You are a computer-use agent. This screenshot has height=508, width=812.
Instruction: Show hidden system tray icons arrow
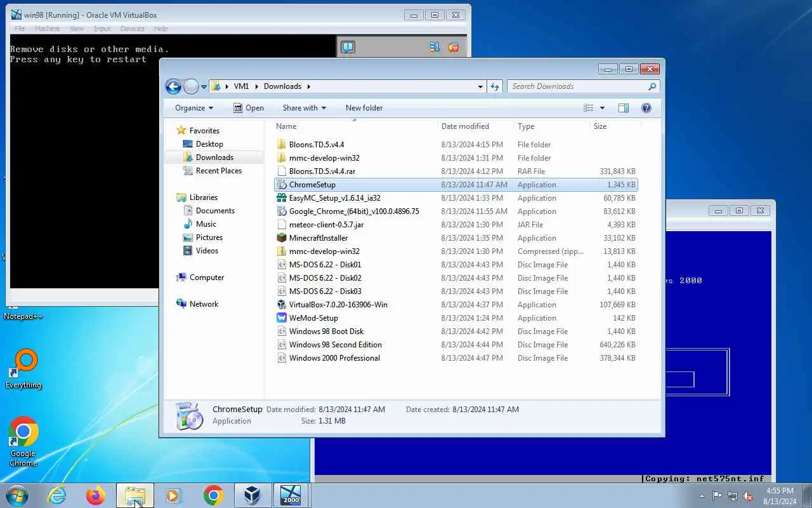tap(702, 496)
